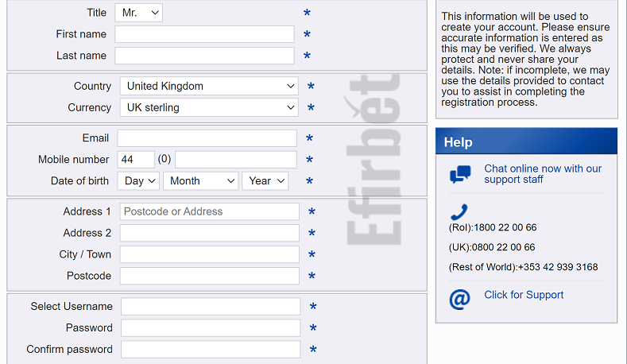This screenshot has width=627, height=364.
Task: Click the Address 1 Postcode or Address field
Action: pyautogui.click(x=210, y=211)
